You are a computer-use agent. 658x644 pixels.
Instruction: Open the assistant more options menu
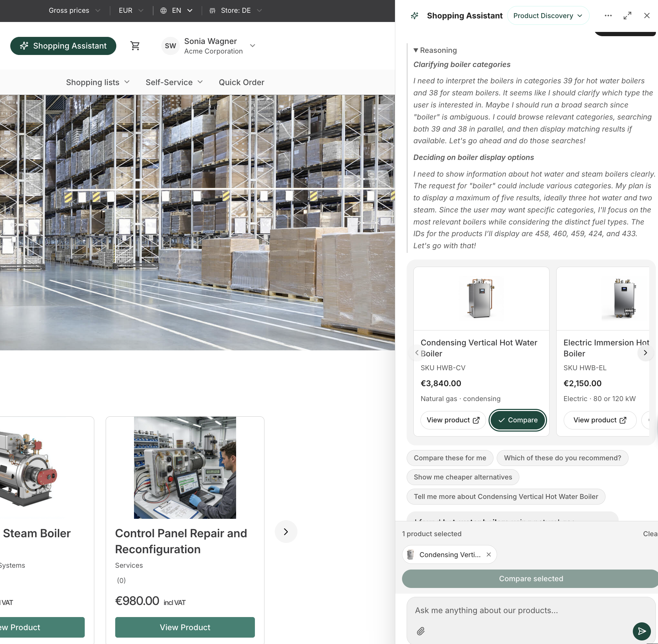[608, 16]
